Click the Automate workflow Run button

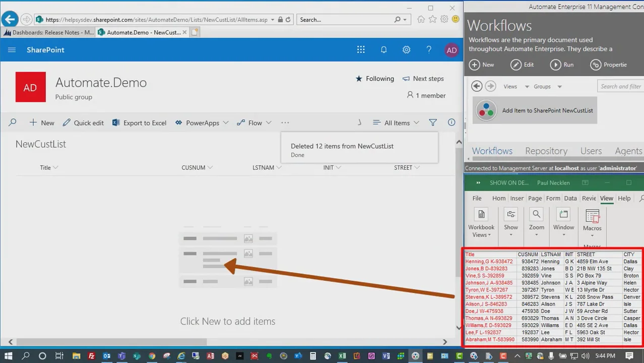click(562, 65)
